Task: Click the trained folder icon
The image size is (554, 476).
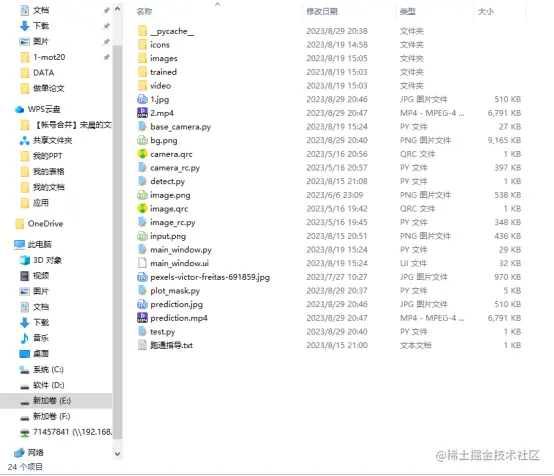Action: (142, 72)
